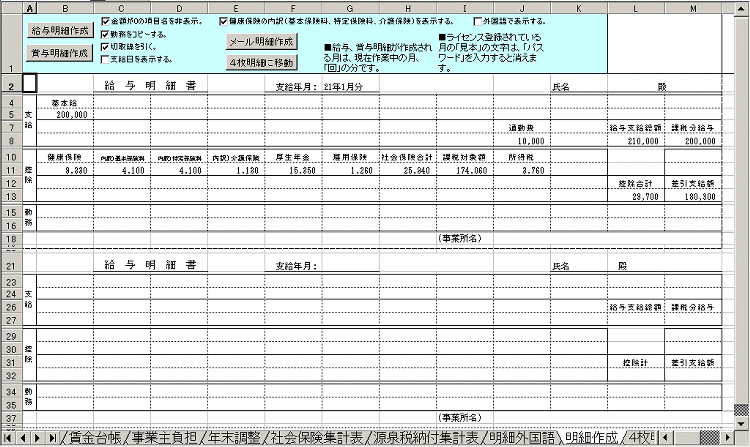Switch to the 賃金台帳 sheet tab

pos(92,438)
